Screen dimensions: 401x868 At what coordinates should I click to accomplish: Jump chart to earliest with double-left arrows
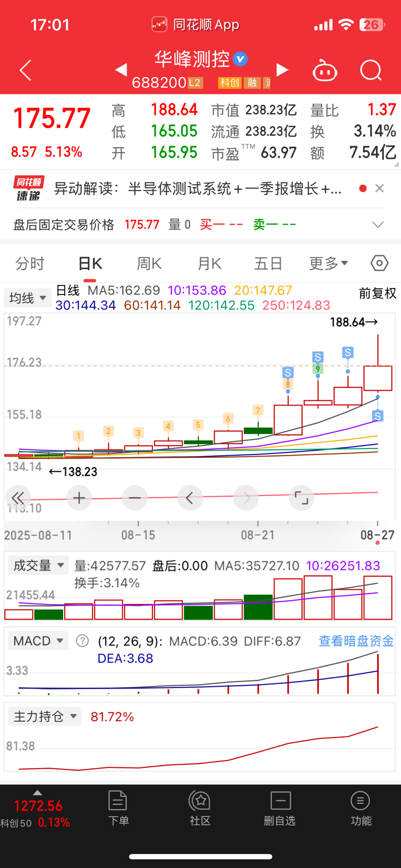18,498
